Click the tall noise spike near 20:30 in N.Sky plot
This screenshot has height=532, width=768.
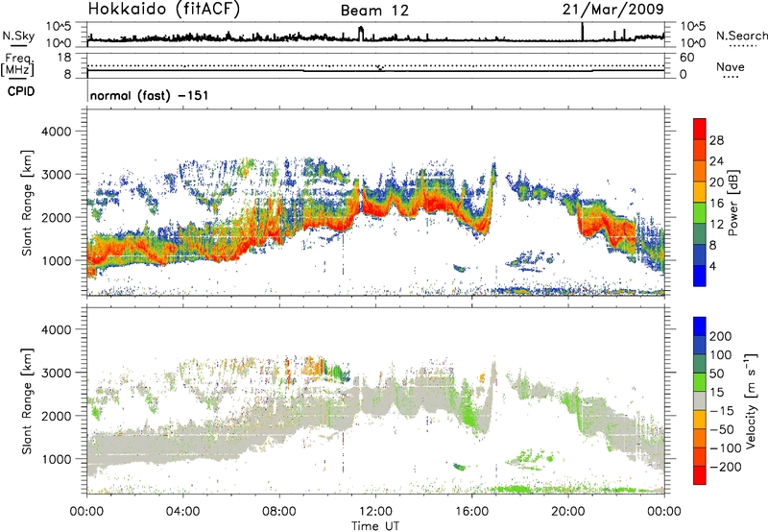click(583, 32)
